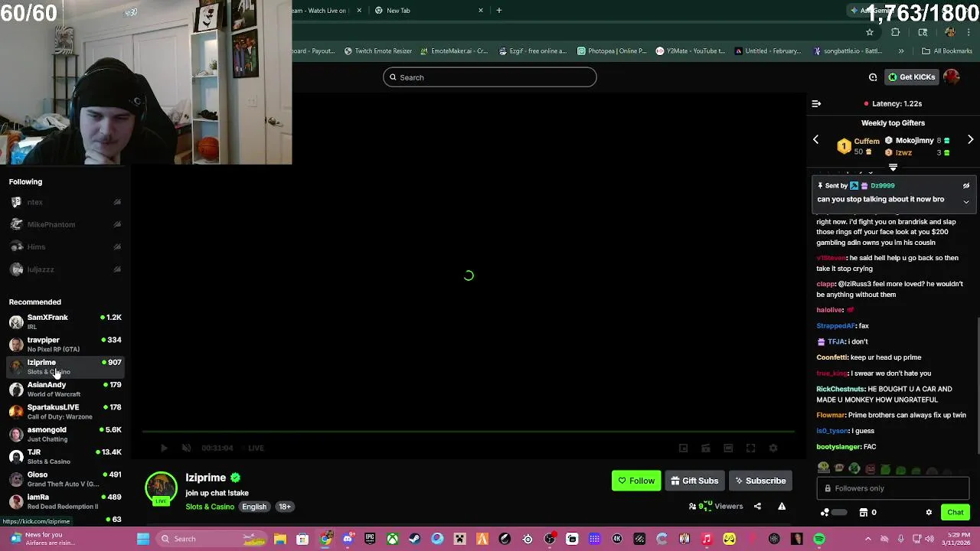Open the Gift Subs dialog
The height and width of the screenshot is (551, 980).
[694, 481]
